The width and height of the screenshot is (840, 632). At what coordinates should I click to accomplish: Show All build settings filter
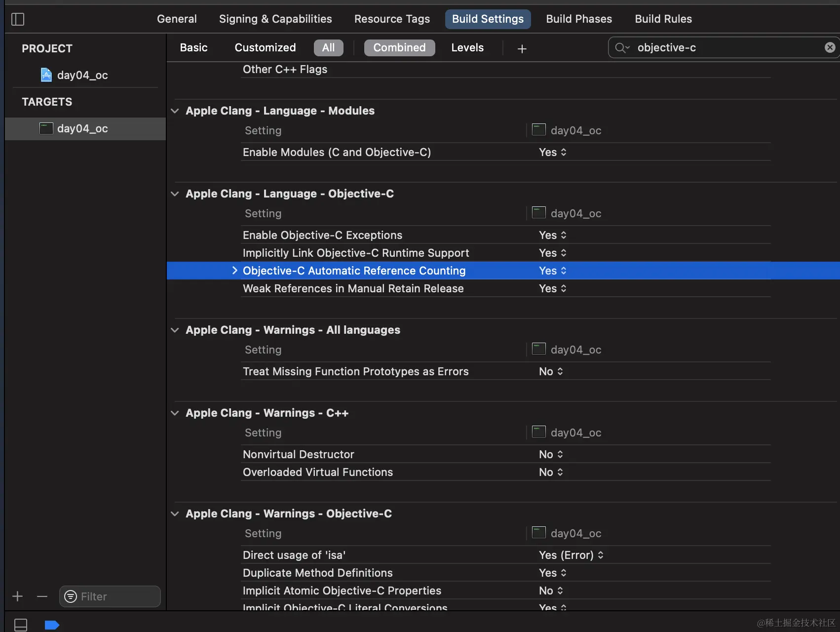328,48
